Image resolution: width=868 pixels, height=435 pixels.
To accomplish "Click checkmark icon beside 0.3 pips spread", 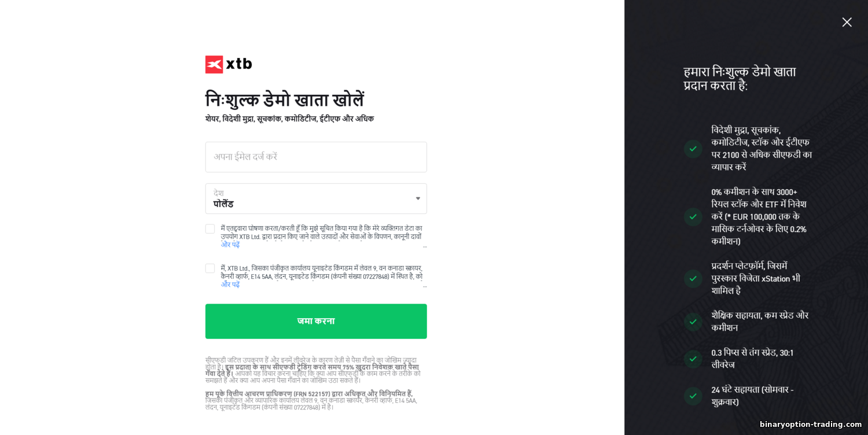I will coord(693,359).
